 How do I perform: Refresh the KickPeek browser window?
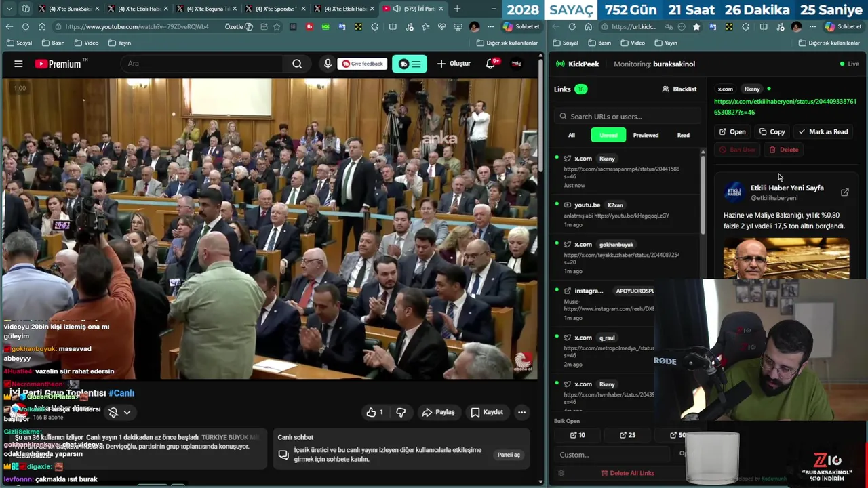coord(572,26)
